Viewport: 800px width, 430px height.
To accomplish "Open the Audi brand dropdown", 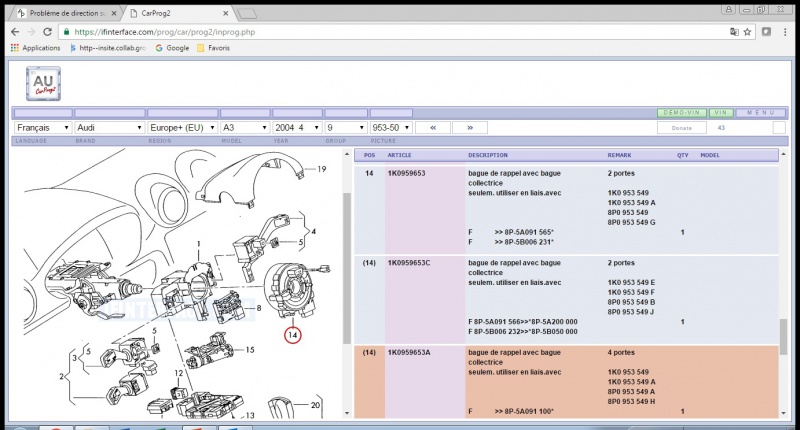I will (x=110, y=128).
